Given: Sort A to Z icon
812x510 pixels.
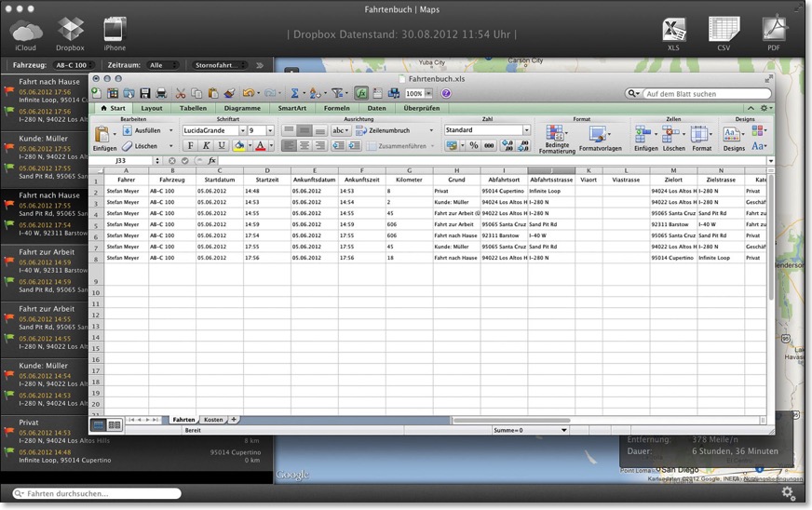Looking at the screenshot, I should [x=315, y=93].
